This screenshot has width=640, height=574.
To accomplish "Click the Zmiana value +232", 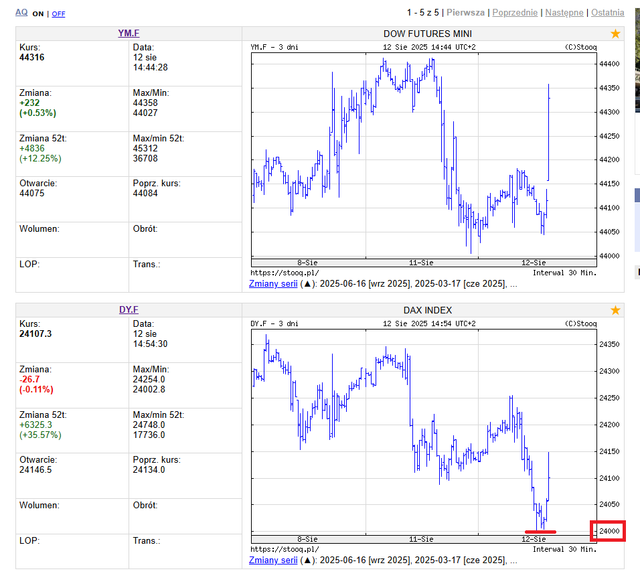I will [x=29, y=103].
